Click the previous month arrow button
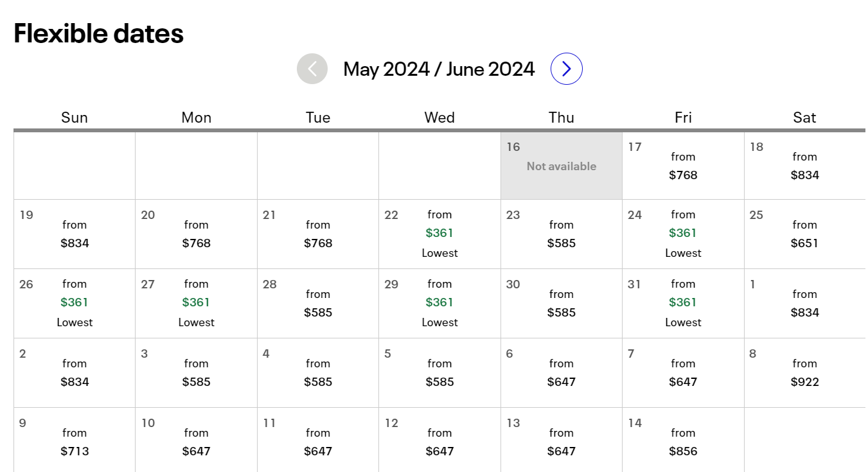Viewport: 868px width, 472px height. [312, 69]
